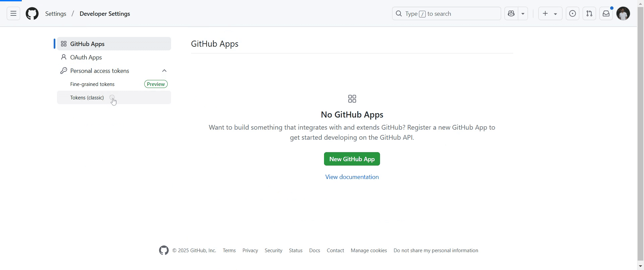The image size is (644, 270).
Task: Click the apps grid icon in sidebar
Action: [x=64, y=44]
